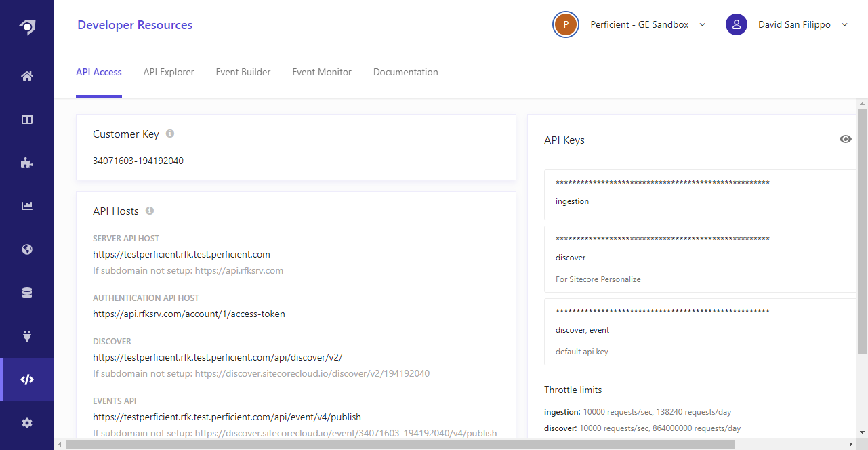This screenshot has width=868, height=450.
Task: Open the Event Monitor tab
Action: [321, 72]
